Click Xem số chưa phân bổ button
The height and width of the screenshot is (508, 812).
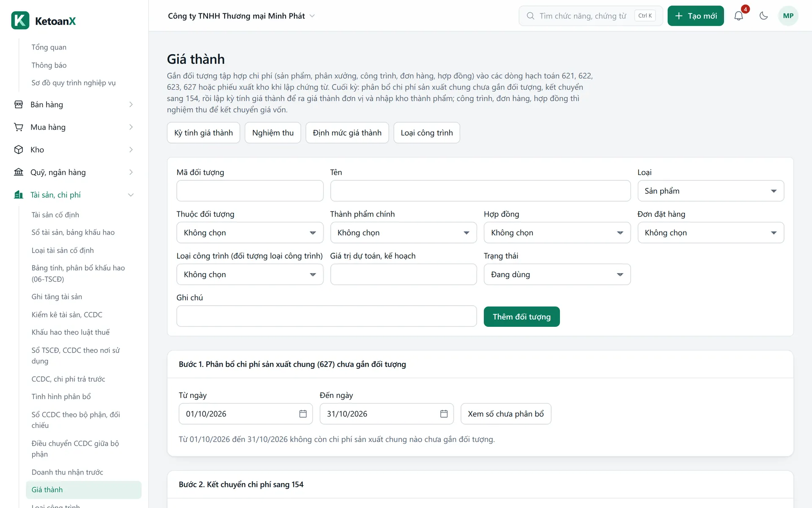[506, 414]
